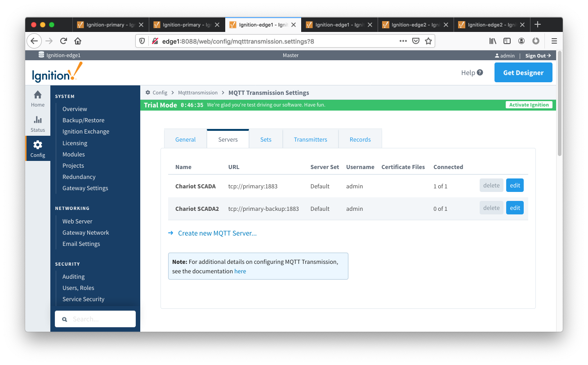Click extension icon beside account icon
This screenshot has height=365, width=588.
536,41
